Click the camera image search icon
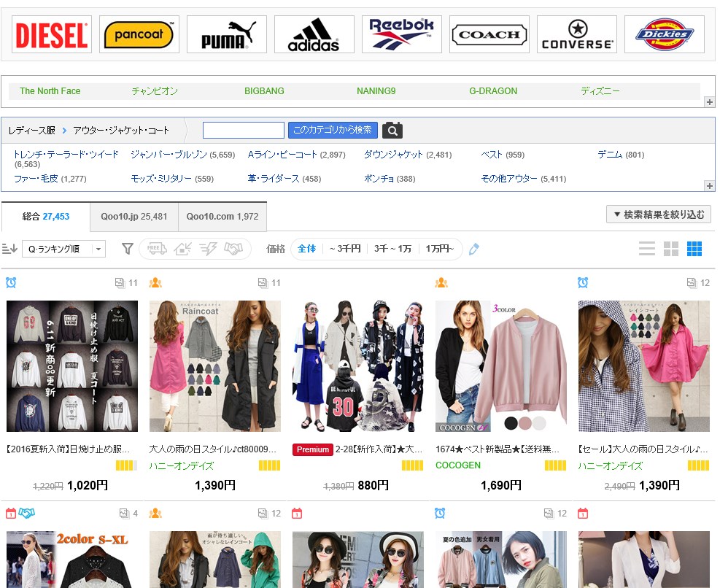720x588 pixels. click(x=392, y=131)
